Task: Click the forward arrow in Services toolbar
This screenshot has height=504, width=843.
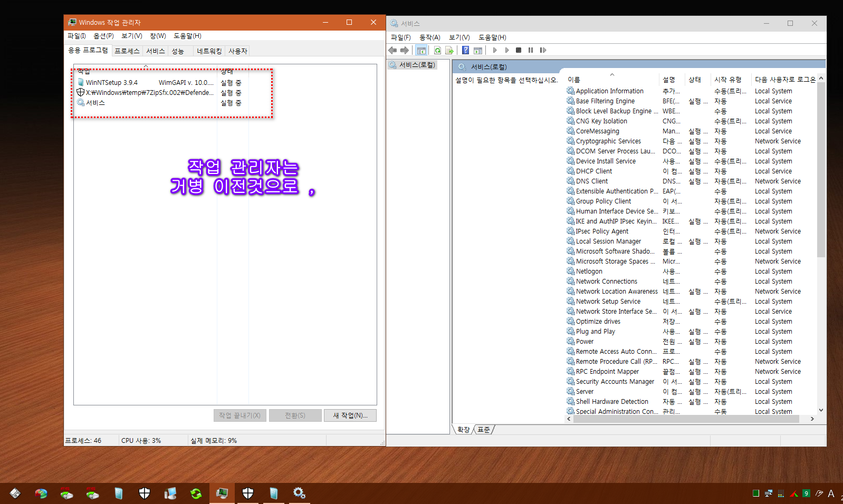Action: pos(405,50)
